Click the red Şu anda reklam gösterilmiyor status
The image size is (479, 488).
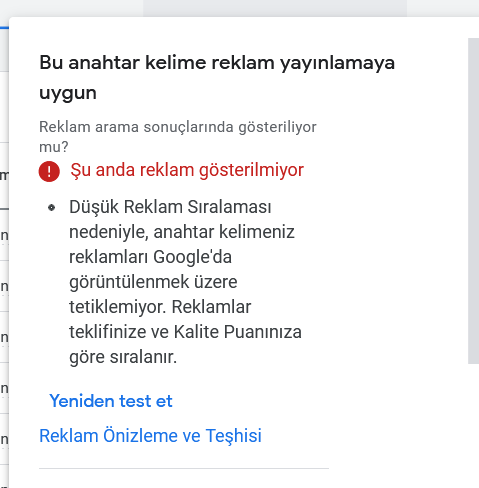coord(187,170)
